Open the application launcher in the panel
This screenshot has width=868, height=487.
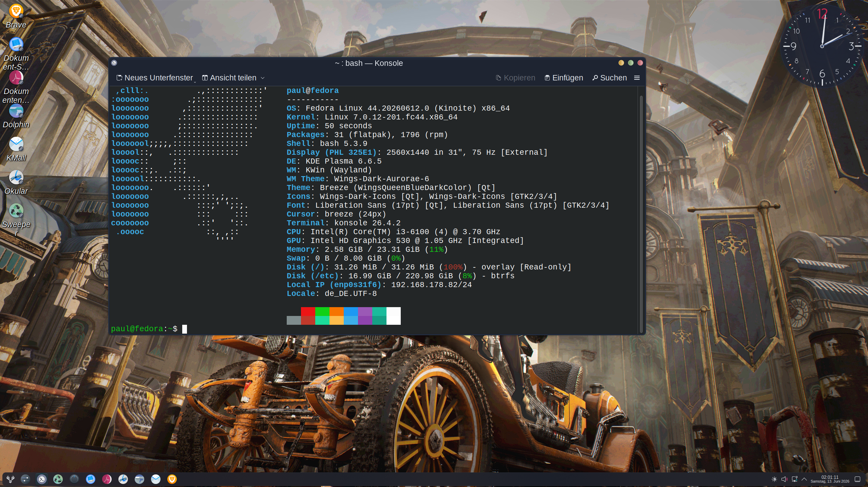tap(10, 479)
